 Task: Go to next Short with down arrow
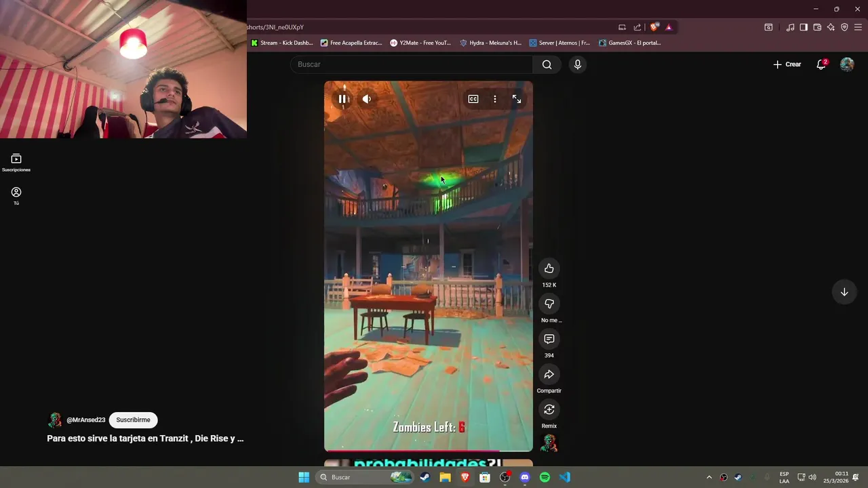click(x=844, y=292)
